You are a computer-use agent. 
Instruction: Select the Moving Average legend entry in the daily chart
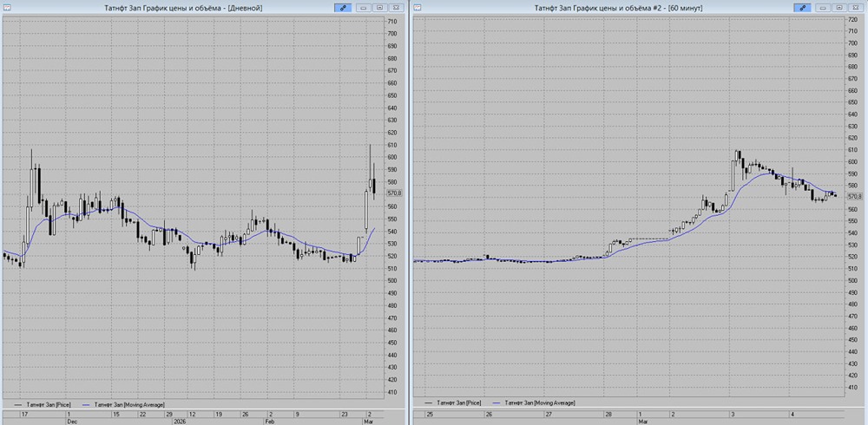pyautogui.click(x=122, y=405)
